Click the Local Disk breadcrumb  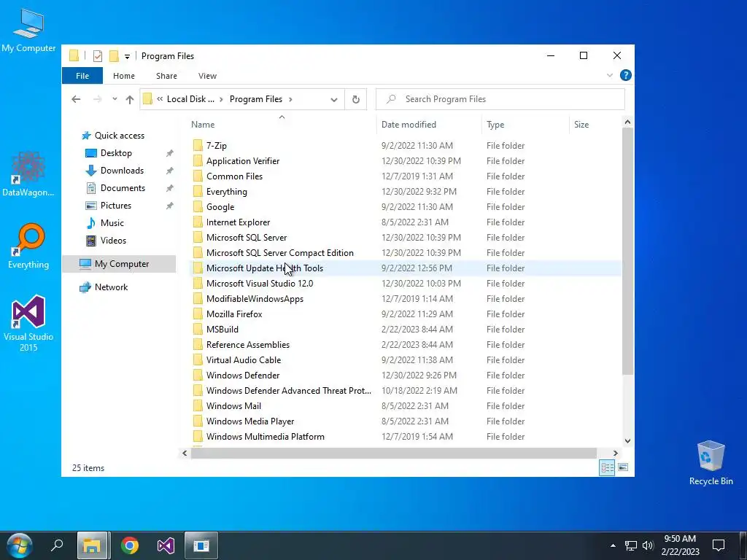pyautogui.click(x=190, y=99)
